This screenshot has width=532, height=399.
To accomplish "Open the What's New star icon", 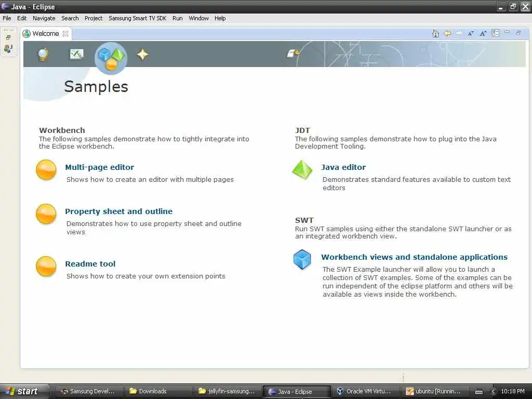I will click(142, 54).
